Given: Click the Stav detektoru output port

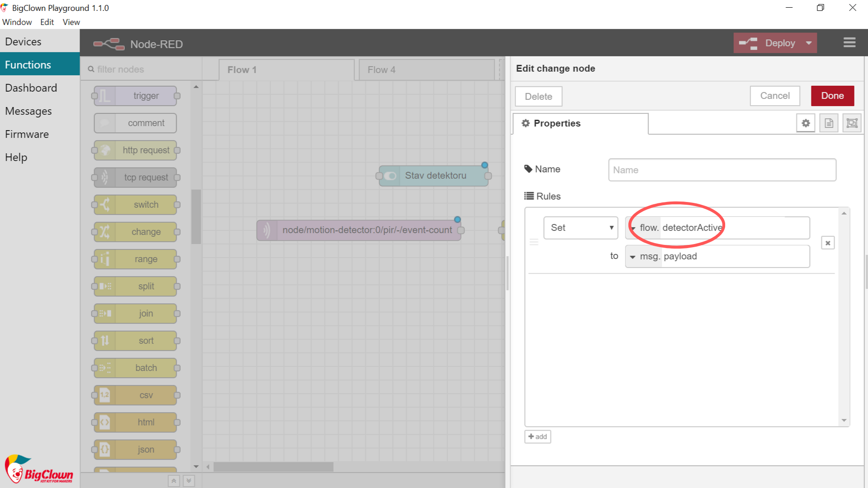Looking at the screenshot, I should pyautogui.click(x=488, y=176).
